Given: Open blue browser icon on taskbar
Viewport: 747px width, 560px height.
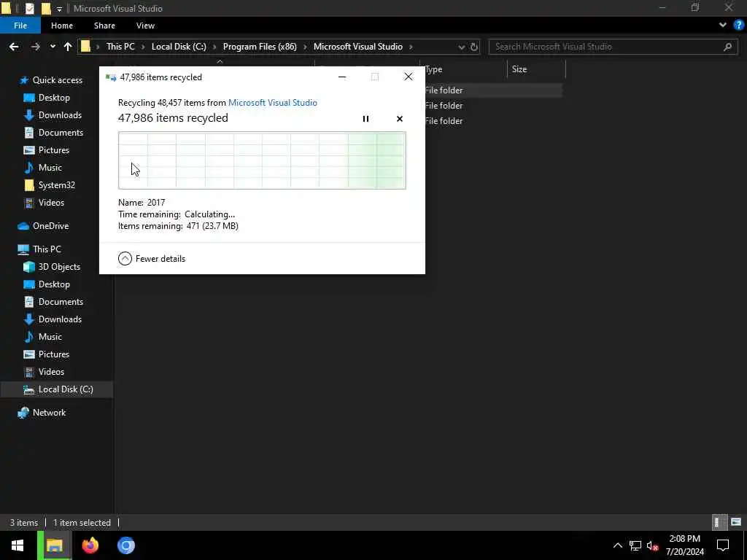Looking at the screenshot, I should [126, 545].
